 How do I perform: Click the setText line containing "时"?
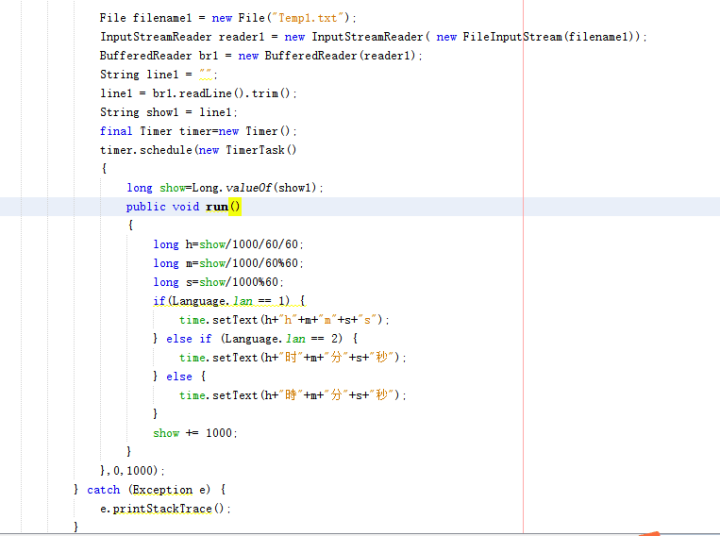click(x=292, y=357)
